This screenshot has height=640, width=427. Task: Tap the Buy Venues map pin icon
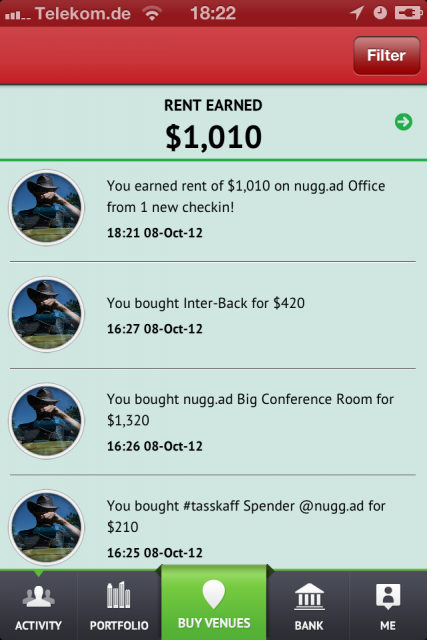tap(214, 594)
